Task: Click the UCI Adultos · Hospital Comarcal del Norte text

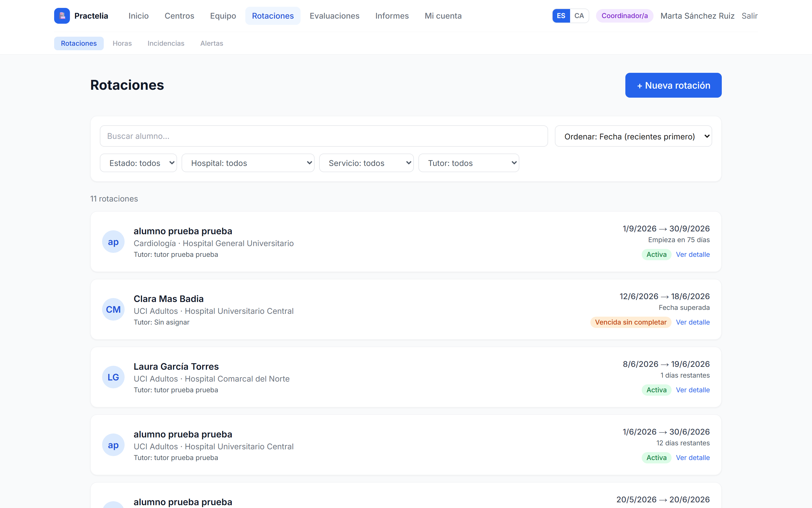Action: pos(212,379)
